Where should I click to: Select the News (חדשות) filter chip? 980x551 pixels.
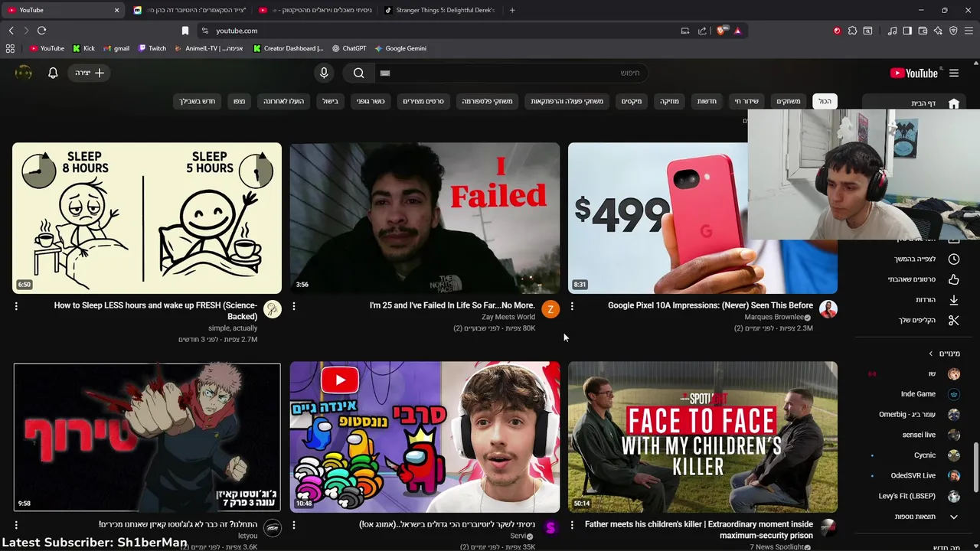coord(707,101)
